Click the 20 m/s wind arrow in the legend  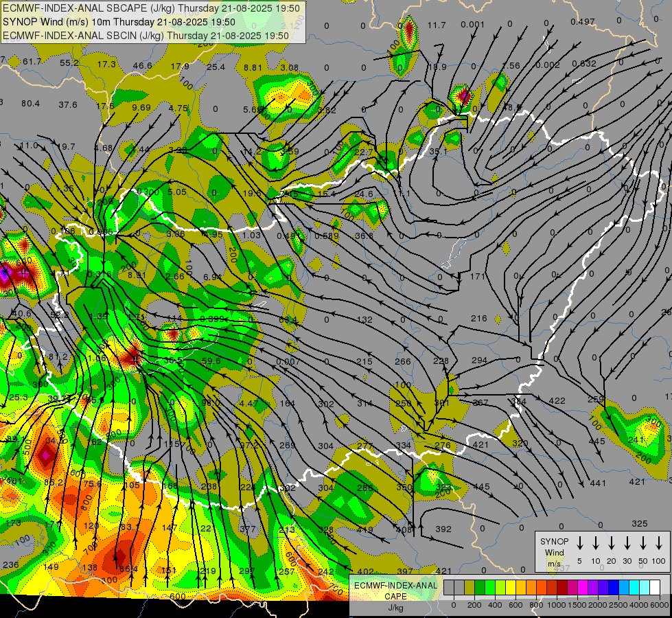612,543
